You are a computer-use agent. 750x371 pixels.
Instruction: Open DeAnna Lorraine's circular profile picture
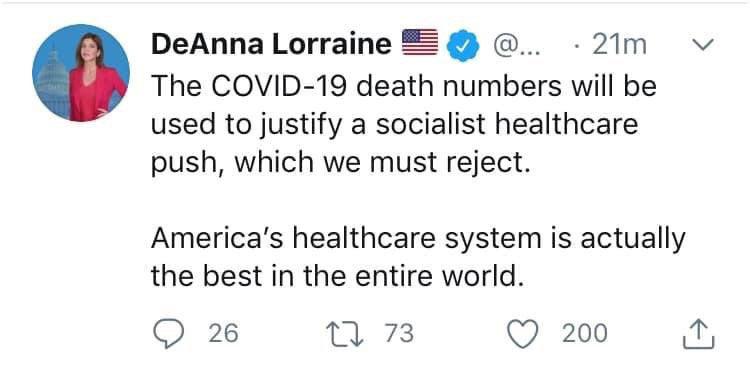pos(81,73)
